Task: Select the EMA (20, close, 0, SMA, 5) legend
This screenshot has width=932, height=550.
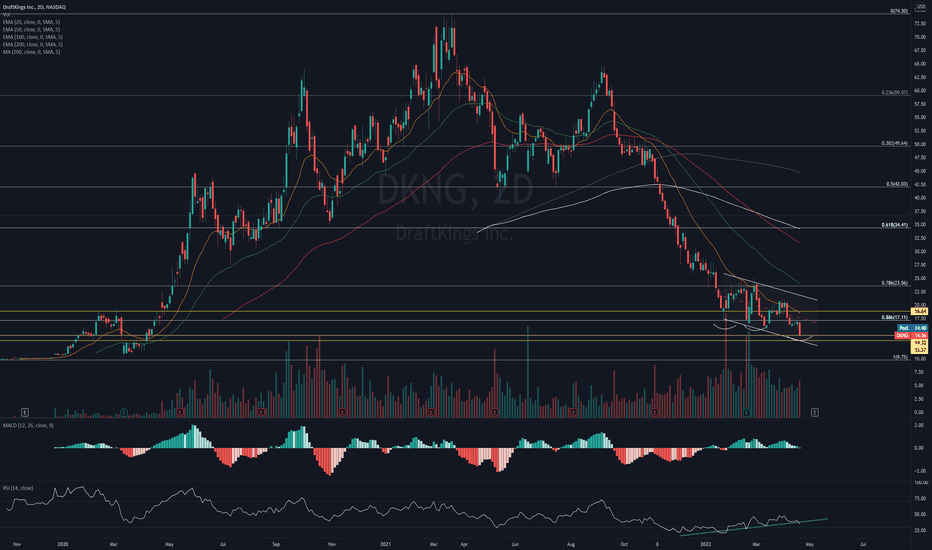Action: pos(32,22)
